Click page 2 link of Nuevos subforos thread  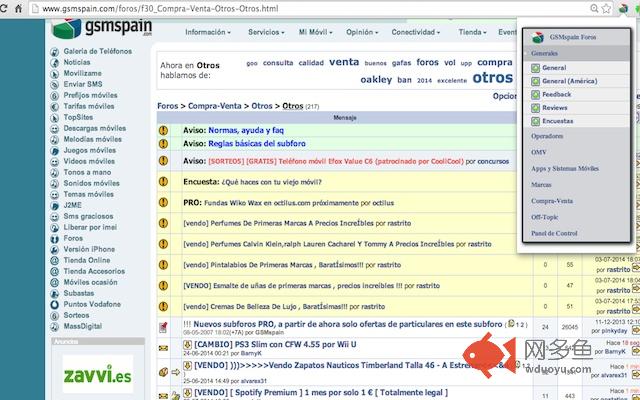pyautogui.click(x=520, y=325)
